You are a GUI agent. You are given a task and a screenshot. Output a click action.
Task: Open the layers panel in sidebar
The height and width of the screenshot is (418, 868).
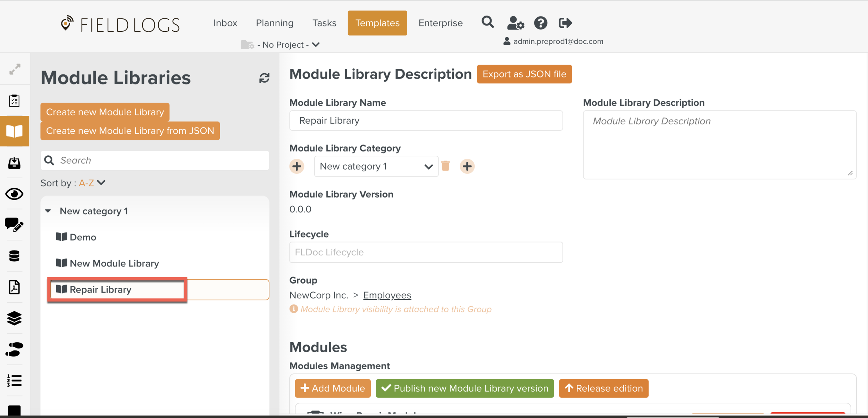pyautogui.click(x=14, y=319)
